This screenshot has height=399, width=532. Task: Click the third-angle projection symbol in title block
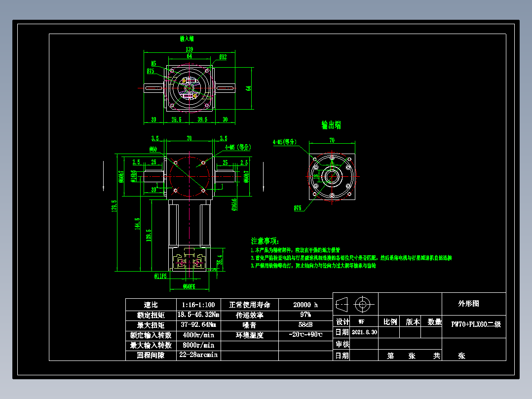pos(341,305)
